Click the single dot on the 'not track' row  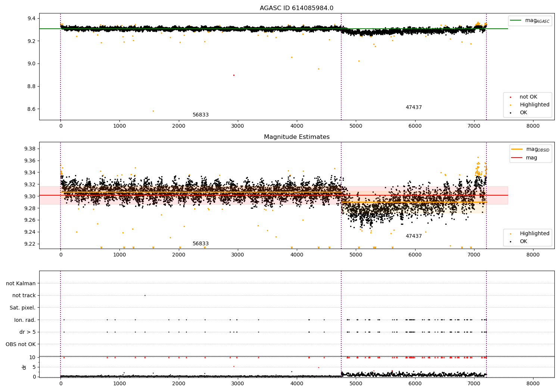click(145, 295)
